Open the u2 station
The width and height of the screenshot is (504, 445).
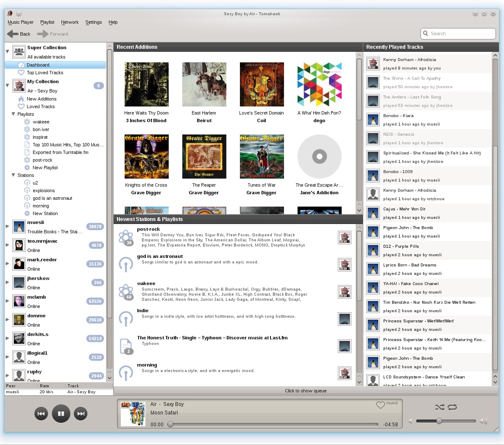coord(32,183)
